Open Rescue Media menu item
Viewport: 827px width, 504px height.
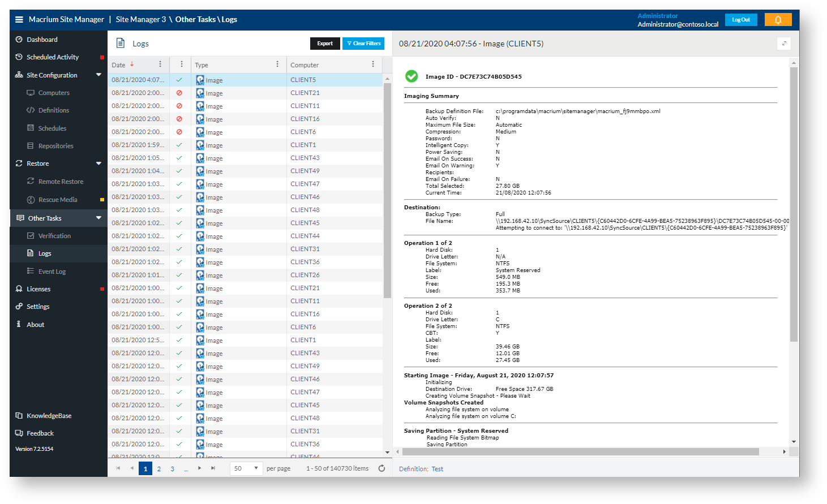coord(58,200)
